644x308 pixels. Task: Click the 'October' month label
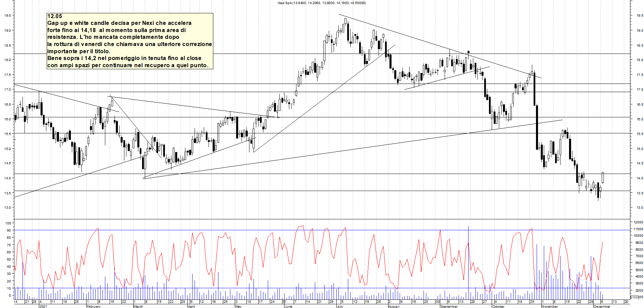[x=498, y=306]
